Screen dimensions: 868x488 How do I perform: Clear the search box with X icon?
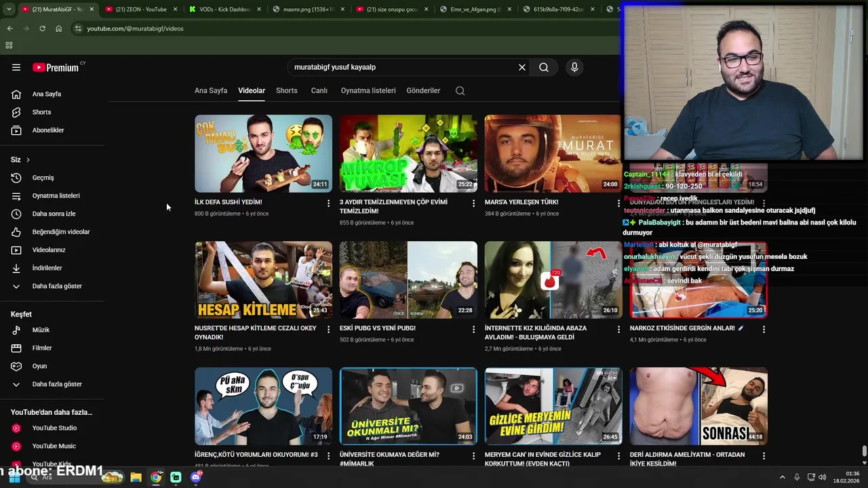[x=522, y=67]
